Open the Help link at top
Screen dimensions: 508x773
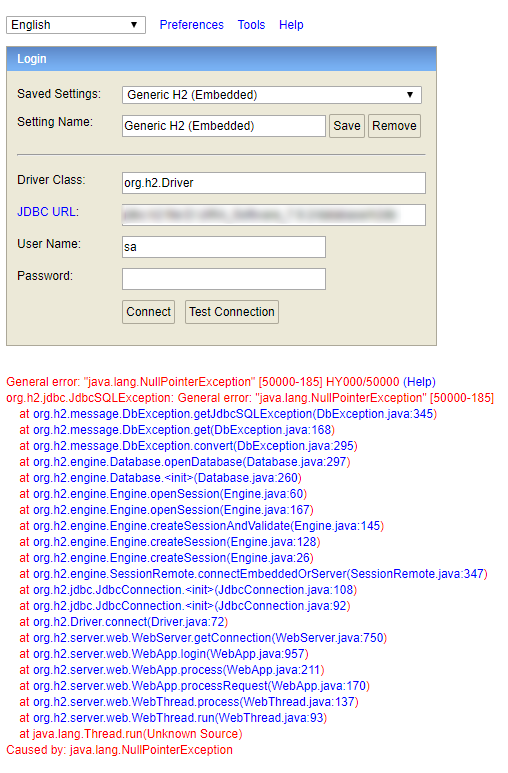click(x=291, y=25)
